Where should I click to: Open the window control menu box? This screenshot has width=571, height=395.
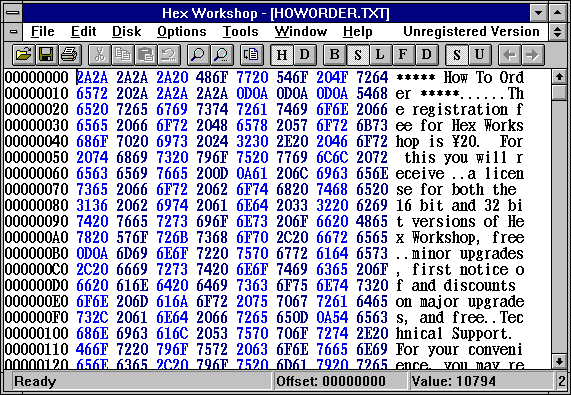(13, 13)
